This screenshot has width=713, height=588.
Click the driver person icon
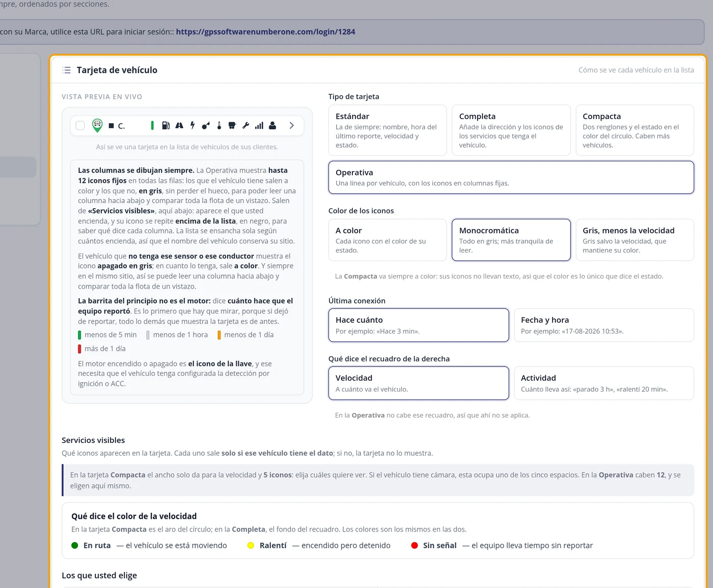pos(272,125)
